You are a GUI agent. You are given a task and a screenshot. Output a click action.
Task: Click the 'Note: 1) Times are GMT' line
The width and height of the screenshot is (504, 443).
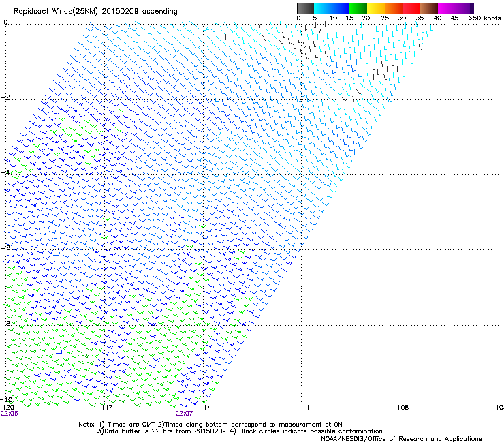(x=210, y=425)
